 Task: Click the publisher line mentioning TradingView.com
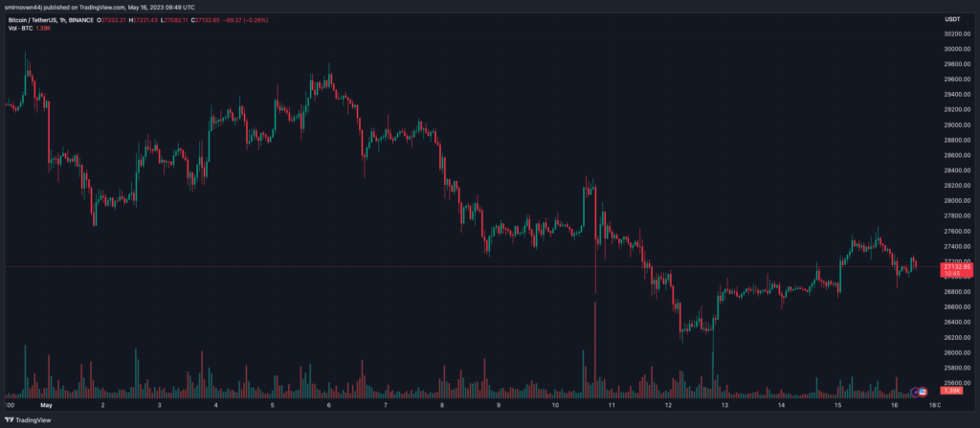coord(77,6)
